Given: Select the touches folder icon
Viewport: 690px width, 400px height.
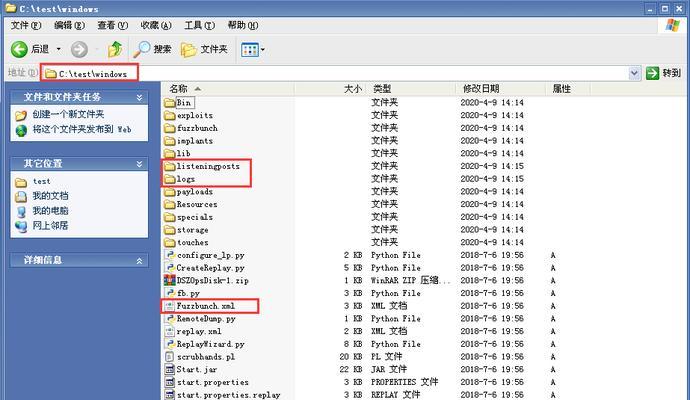Looking at the screenshot, I should coord(169,242).
